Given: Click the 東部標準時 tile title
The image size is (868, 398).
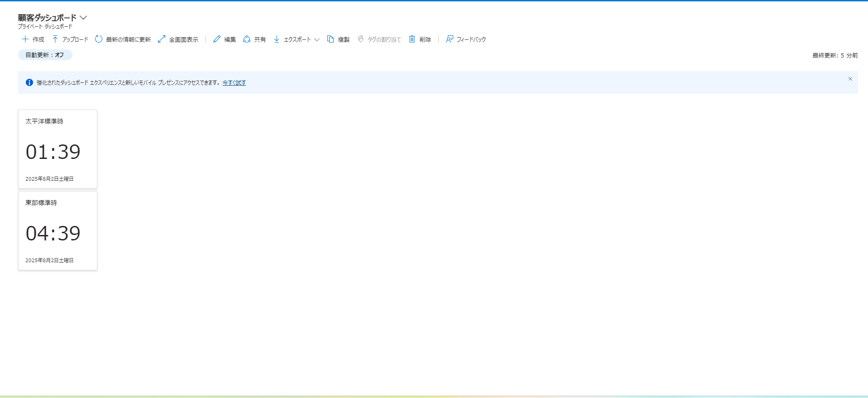Looking at the screenshot, I should [x=41, y=203].
